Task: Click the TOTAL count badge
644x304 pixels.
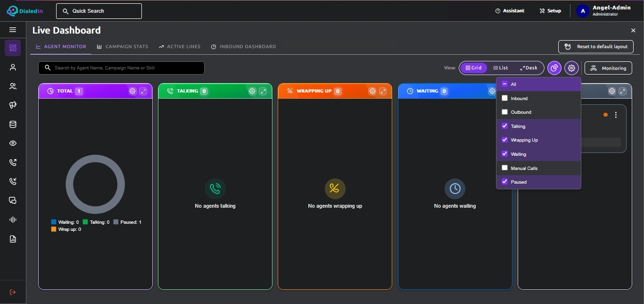Action: coord(79,91)
